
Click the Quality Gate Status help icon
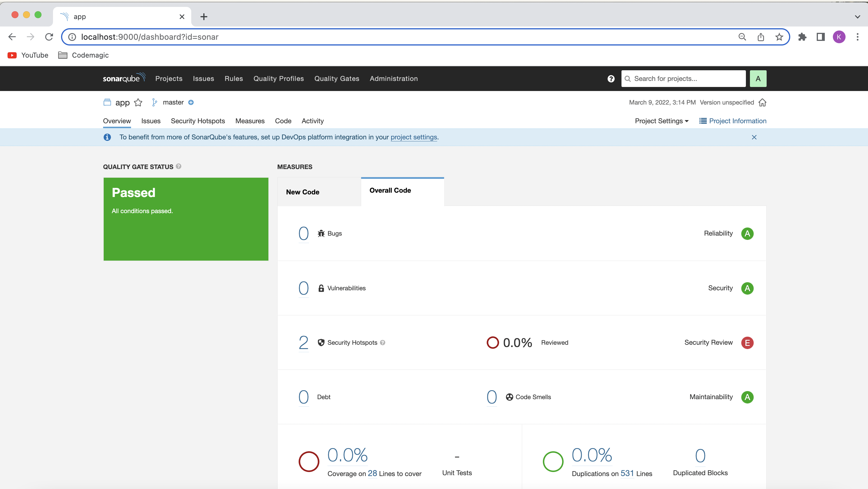179,166
